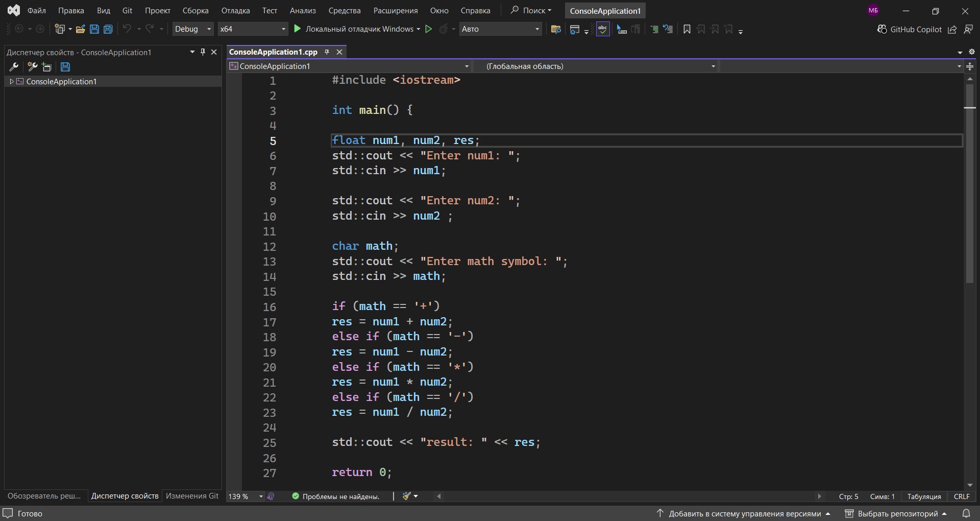The image size is (980, 521).
Task: Open the Сборка menu
Action: (x=195, y=11)
